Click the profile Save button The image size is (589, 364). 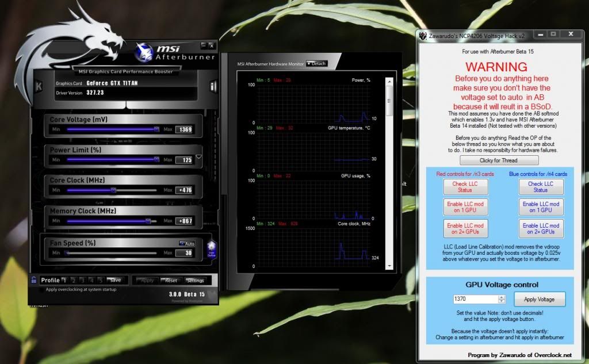point(115,280)
